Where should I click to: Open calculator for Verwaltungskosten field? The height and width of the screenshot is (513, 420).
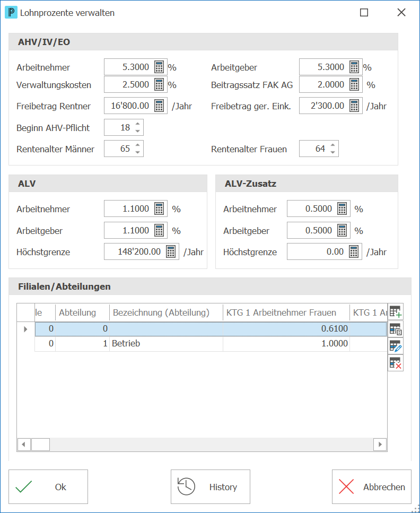point(159,85)
